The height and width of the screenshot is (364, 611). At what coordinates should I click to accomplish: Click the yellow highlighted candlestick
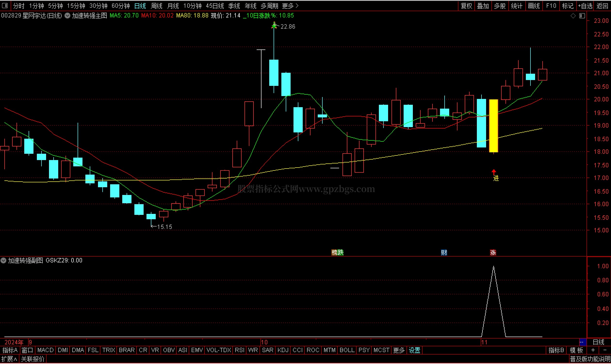[x=494, y=126]
